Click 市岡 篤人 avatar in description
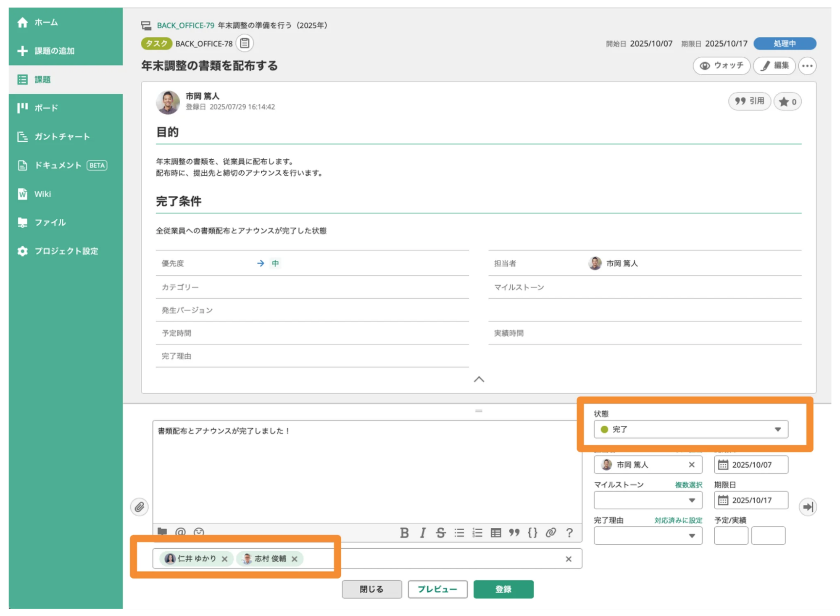This screenshot has width=840, height=616. 168,102
